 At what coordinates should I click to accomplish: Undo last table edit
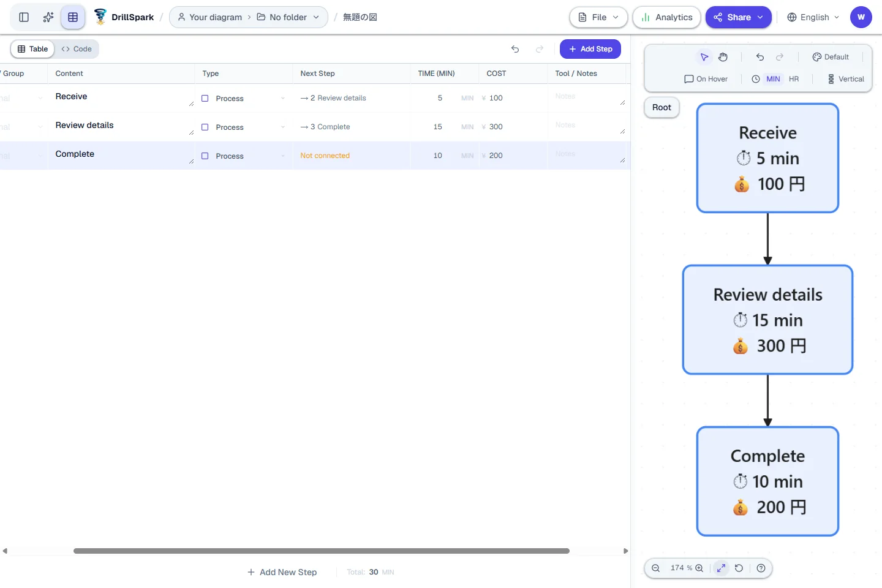pos(515,49)
